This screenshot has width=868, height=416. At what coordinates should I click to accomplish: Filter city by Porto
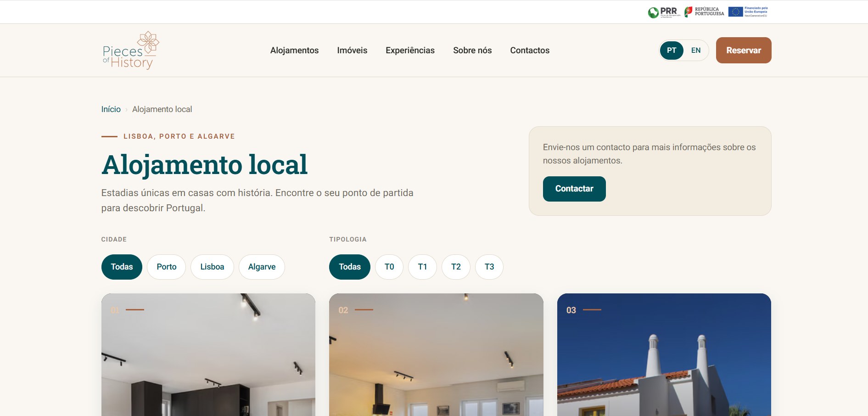coord(167,267)
